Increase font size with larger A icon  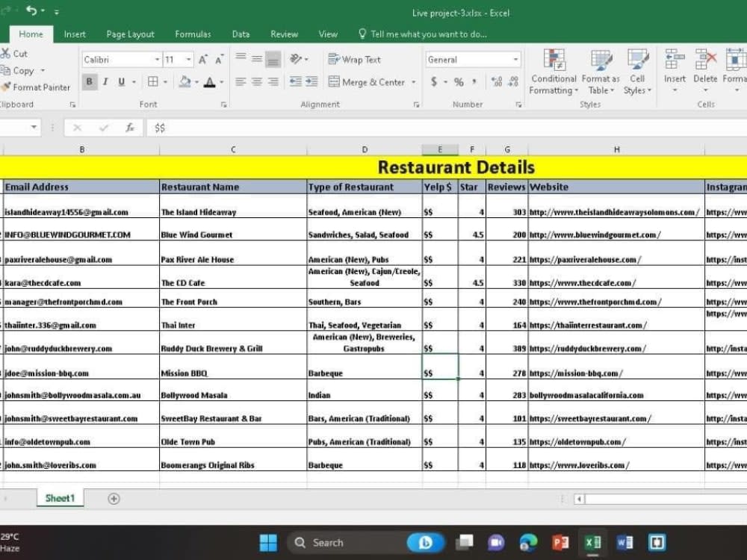pos(203,60)
